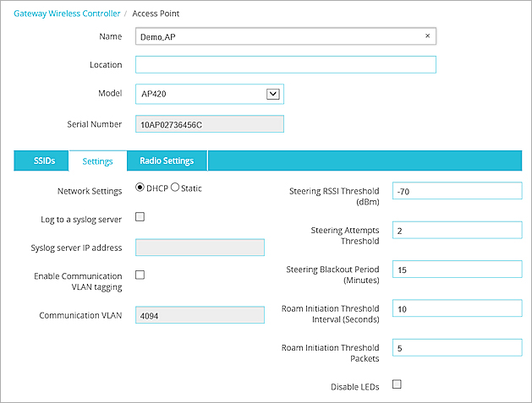Image resolution: width=532 pixels, height=403 pixels.
Task: Clear the Name field with the x icon
Action: 427,36
